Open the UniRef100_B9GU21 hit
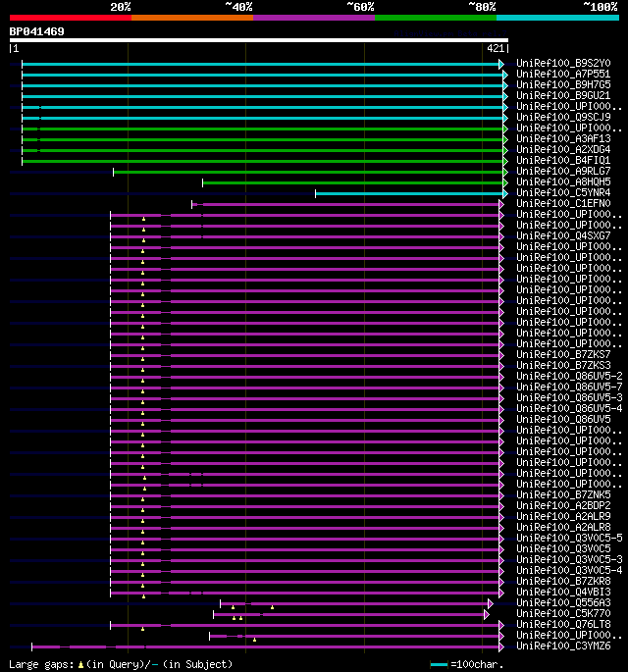Image resolution: width=628 pixels, height=672 pixels. [x=563, y=95]
